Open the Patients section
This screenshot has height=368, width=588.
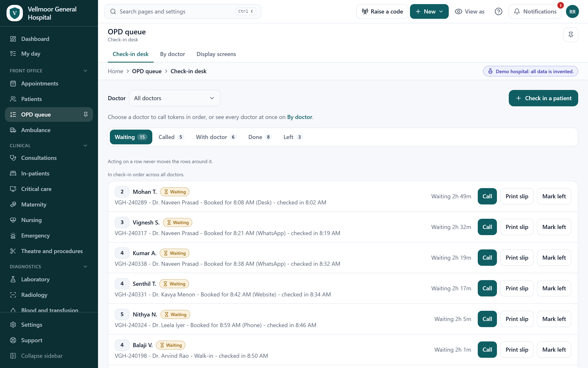pos(49,99)
